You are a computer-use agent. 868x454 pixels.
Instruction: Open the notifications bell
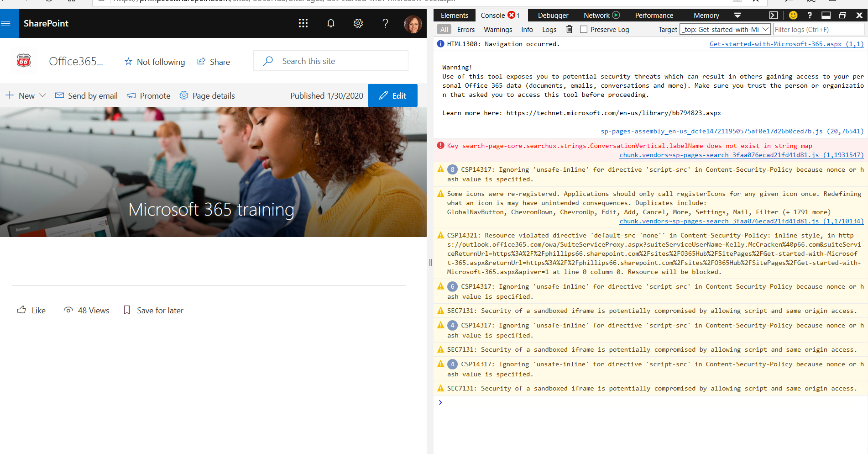tap(331, 23)
